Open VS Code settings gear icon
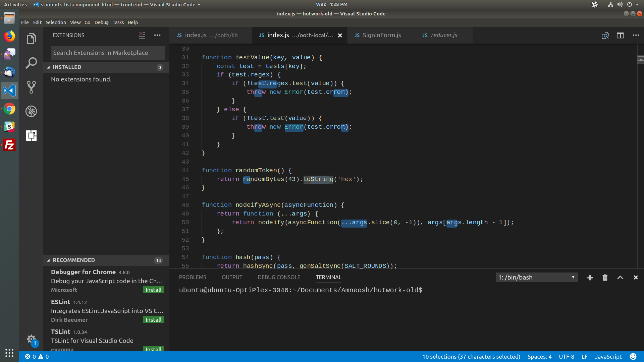Image resolution: width=644 pixels, height=362 pixels. (x=31, y=339)
